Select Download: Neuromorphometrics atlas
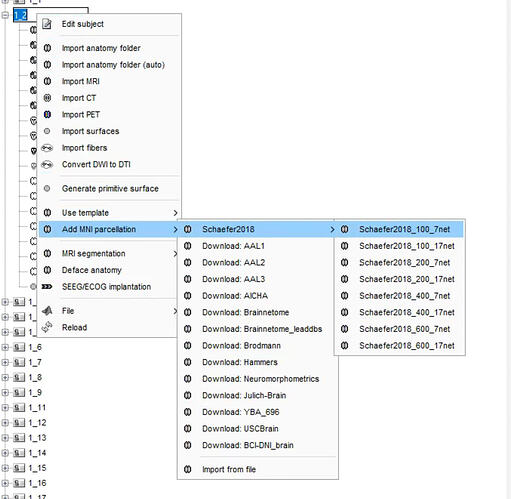Image resolution: width=511 pixels, height=499 pixels. coord(258,379)
